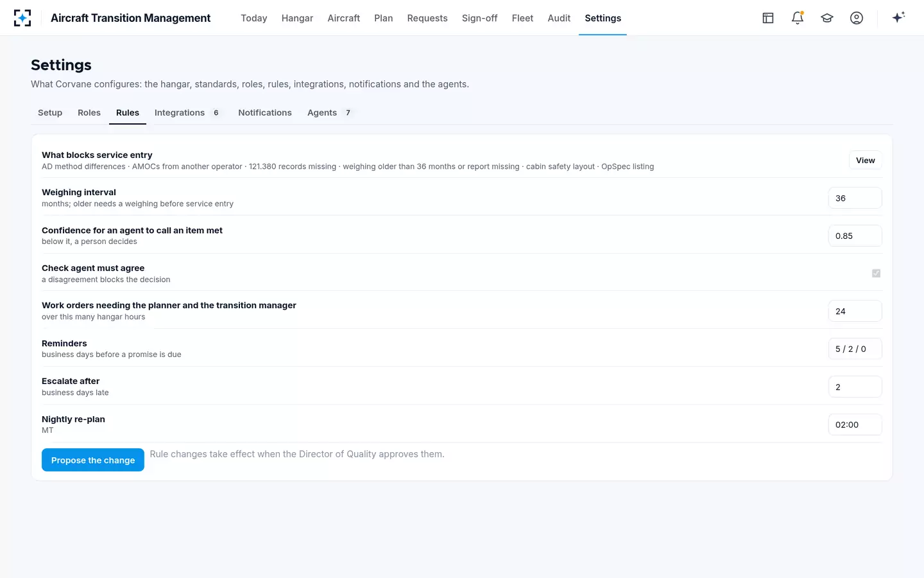Screen dimensions: 924x578
Task: Toggle the Check agent must agree checkbox
Action: tap(876, 274)
